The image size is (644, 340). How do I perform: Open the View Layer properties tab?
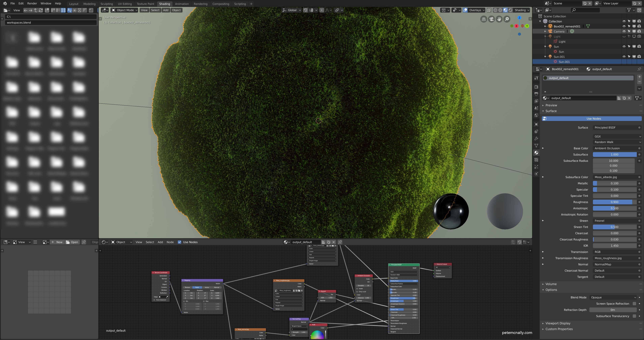(x=536, y=101)
